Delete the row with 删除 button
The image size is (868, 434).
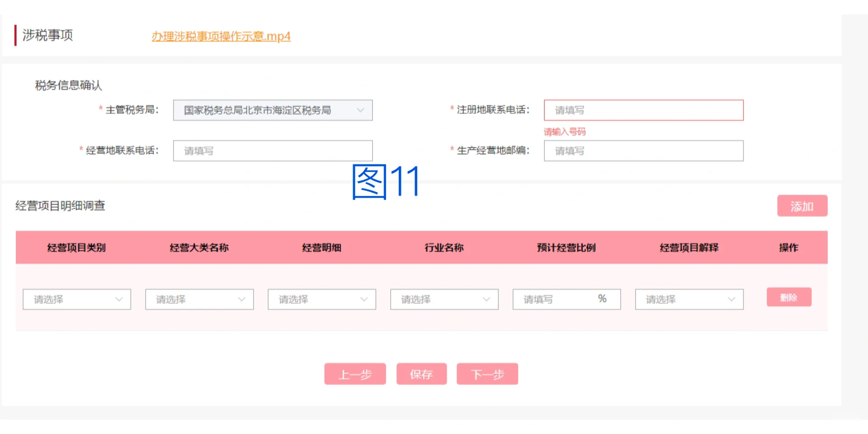788,297
